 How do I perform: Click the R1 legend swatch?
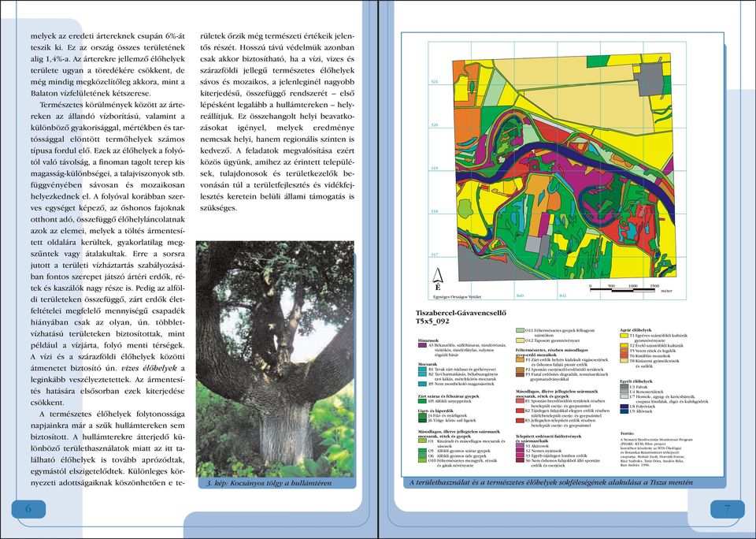[520, 400]
